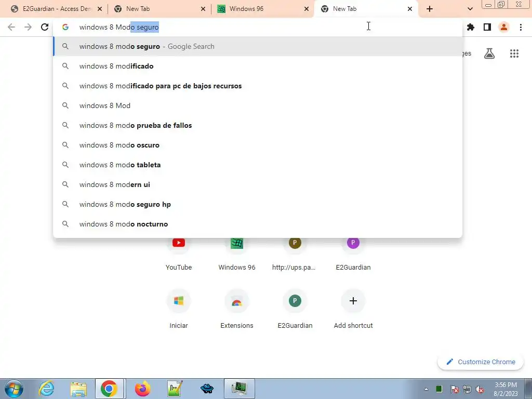Open the Google apps grid icon
Viewport: 532px width, 399px height.
pos(514,54)
